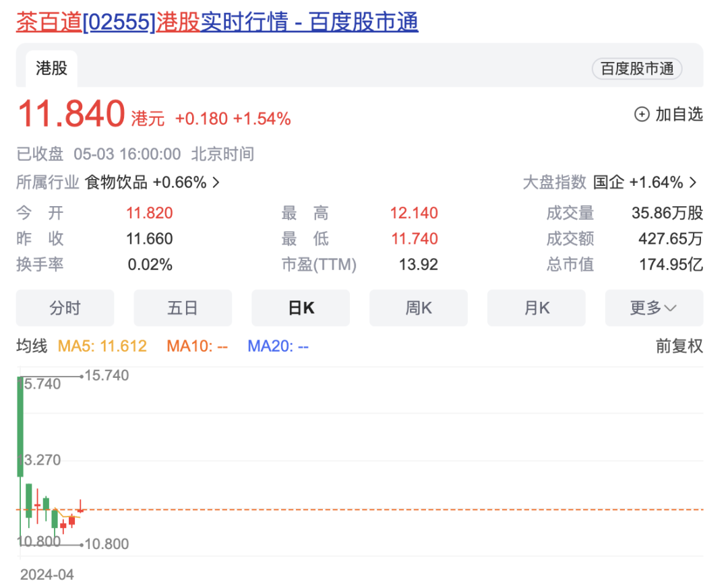Click the 最高 value 12.140

pos(414,213)
